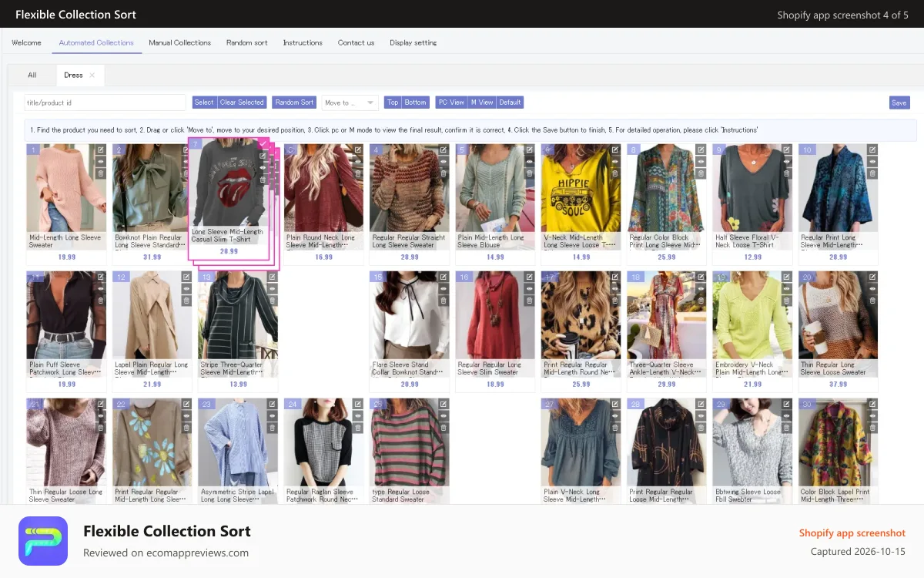Delete the Mid-Length Long Sleeve Sweater product

pos(101,174)
